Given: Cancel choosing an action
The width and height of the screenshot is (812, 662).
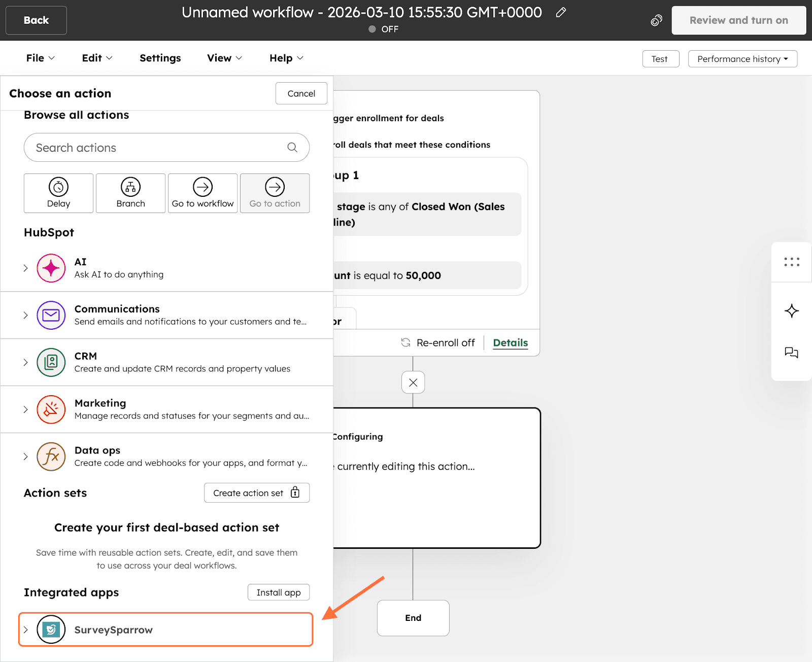Looking at the screenshot, I should pos(301,93).
